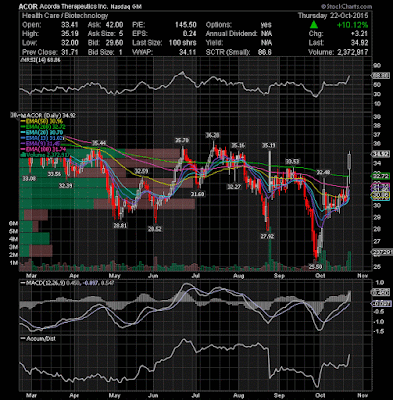Click the green 32.72 EMA tag on right axis
Screen dimensions: 393x400
380,176
